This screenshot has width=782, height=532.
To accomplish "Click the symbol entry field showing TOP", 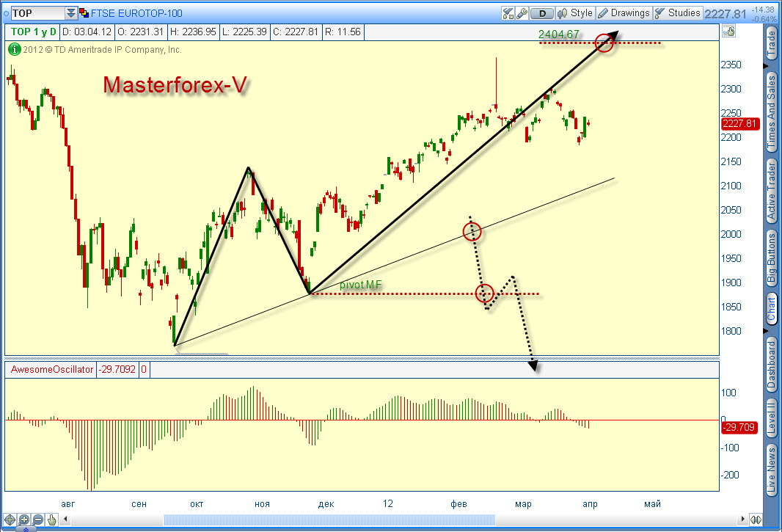I will point(38,13).
